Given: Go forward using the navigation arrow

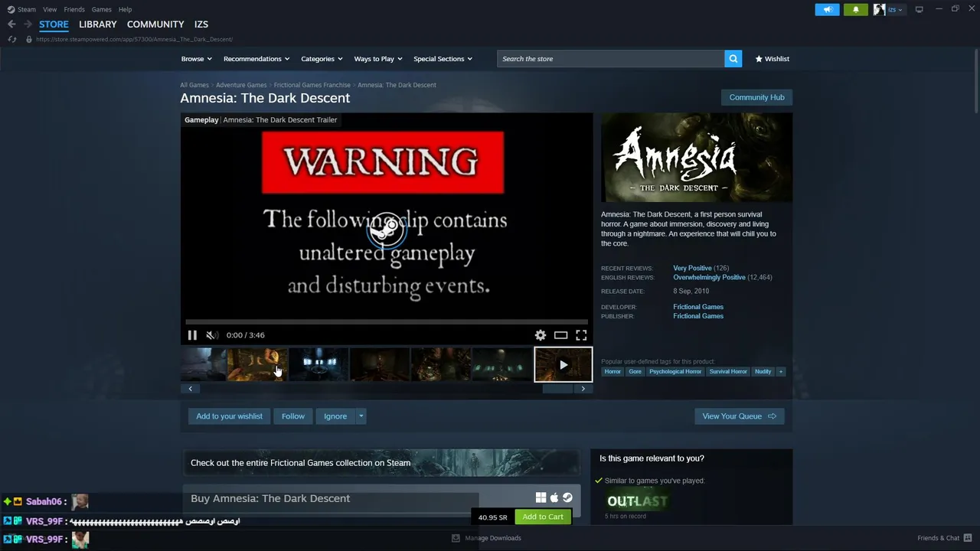Looking at the screenshot, I should pyautogui.click(x=28, y=24).
